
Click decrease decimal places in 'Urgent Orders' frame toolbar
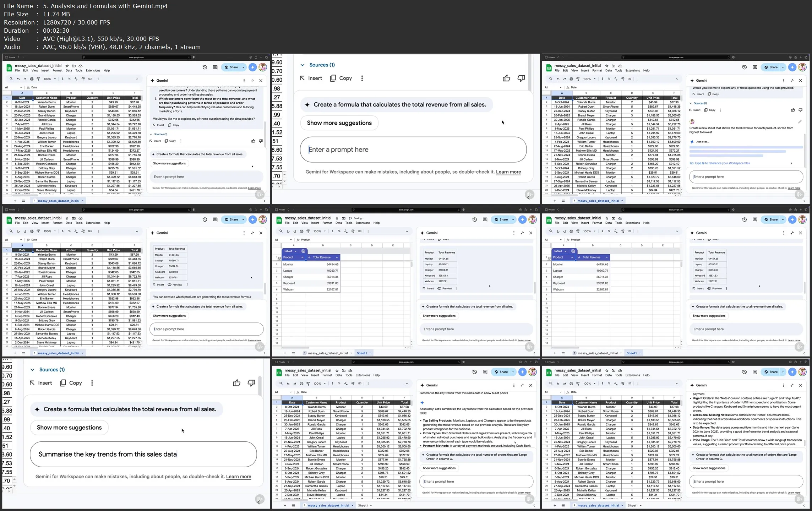pos(615,384)
